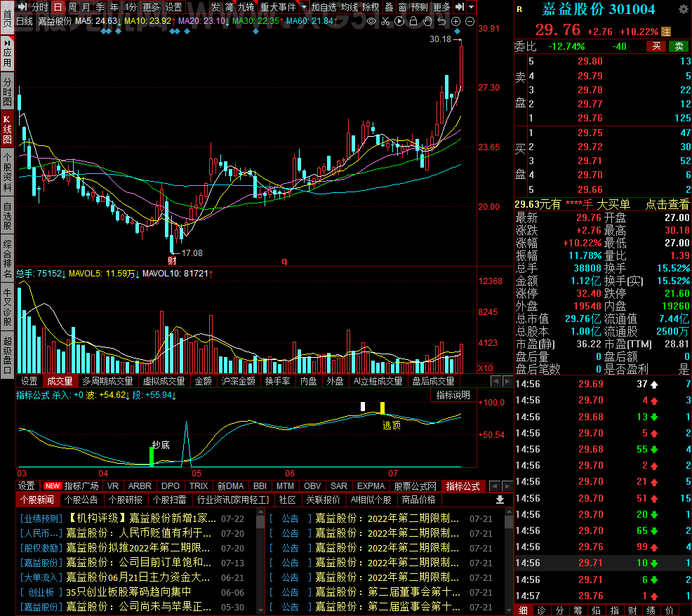Open the chart 设置 menu in top toolbar
Viewport: 692px width, 616px height.
[x=173, y=7]
